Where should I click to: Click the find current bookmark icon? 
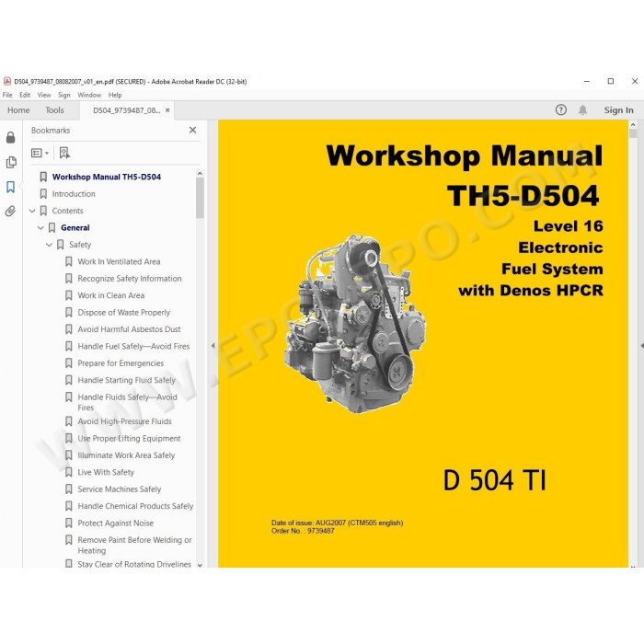(64, 153)
